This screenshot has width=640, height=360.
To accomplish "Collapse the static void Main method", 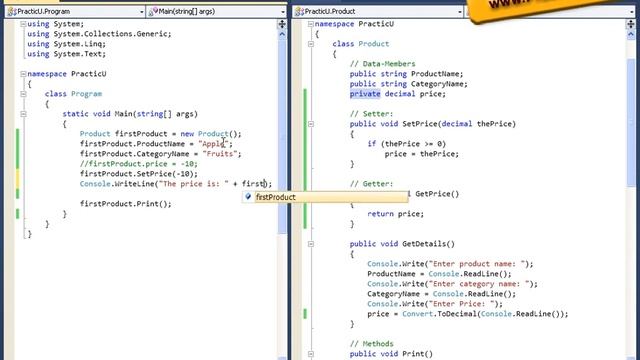I will tap(23, 114).
